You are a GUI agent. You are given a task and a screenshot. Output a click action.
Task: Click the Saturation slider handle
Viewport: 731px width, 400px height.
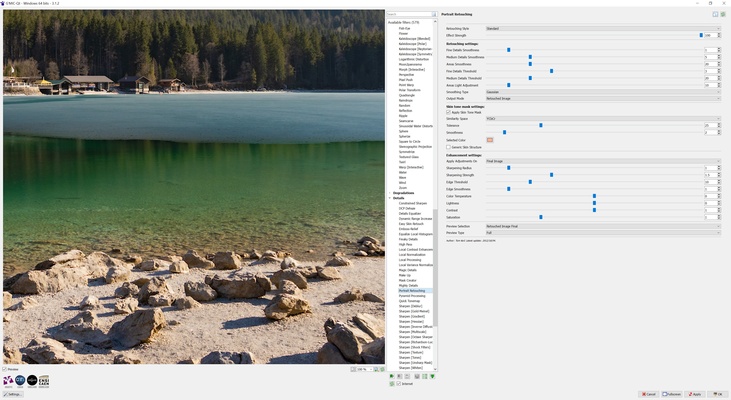pos(541,217)
